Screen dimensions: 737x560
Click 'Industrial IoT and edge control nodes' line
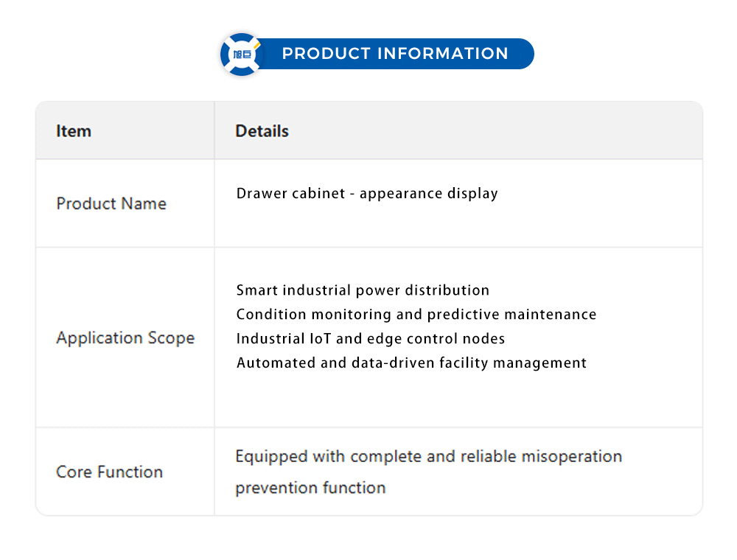pos(371,339)
